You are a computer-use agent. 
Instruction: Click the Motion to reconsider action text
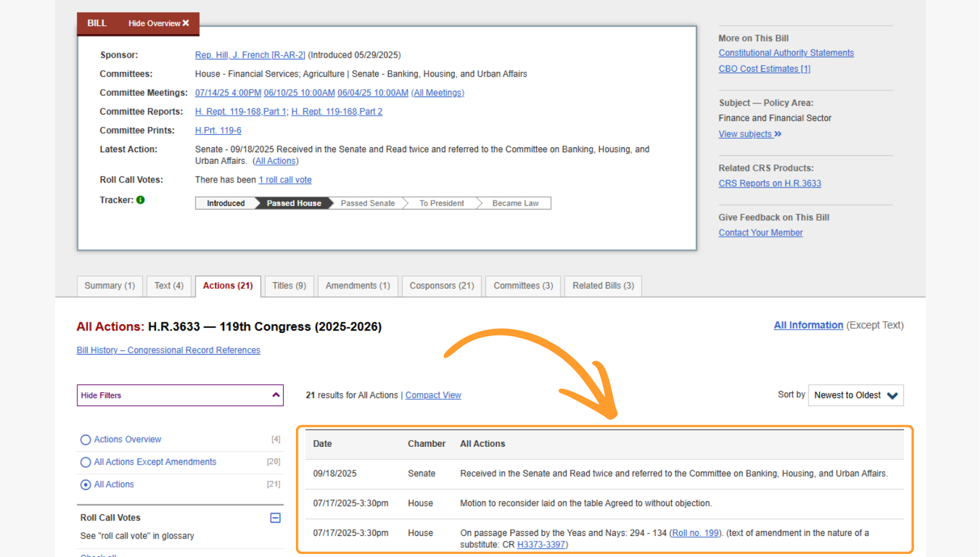tap(586, 503)
